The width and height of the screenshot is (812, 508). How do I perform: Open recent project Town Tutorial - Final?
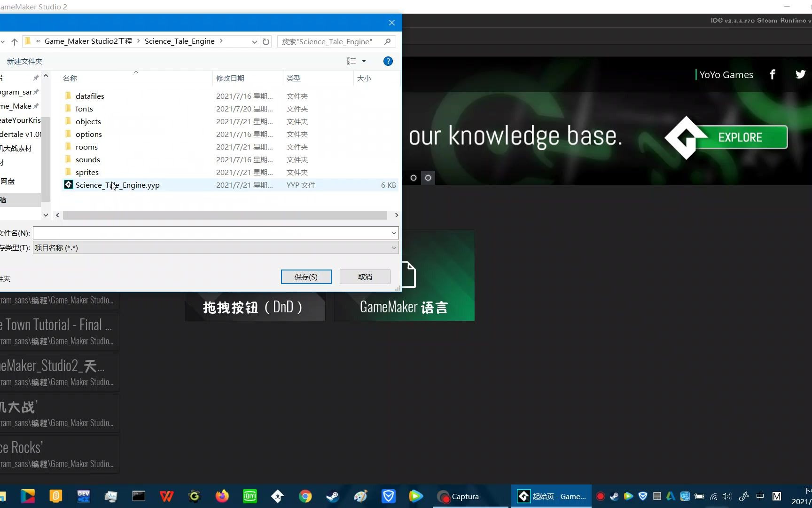tap(59, 332)
